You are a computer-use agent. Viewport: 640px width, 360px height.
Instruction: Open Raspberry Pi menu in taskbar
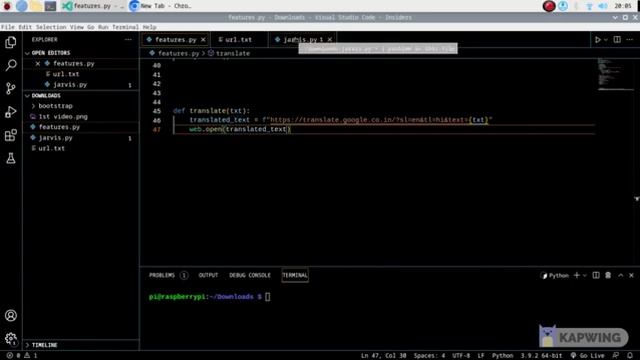pyautogui.click(x=7, y=6)
